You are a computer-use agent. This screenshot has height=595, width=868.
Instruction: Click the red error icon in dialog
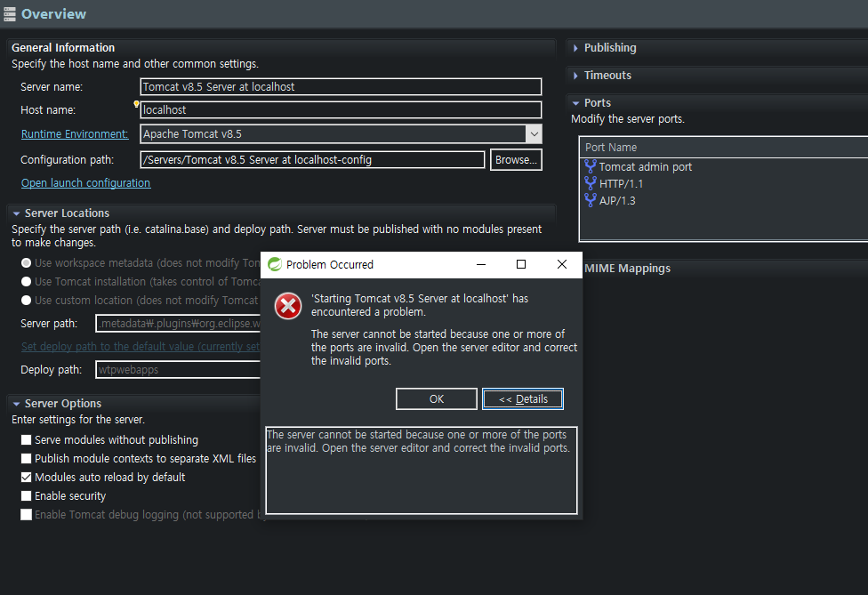287,306
